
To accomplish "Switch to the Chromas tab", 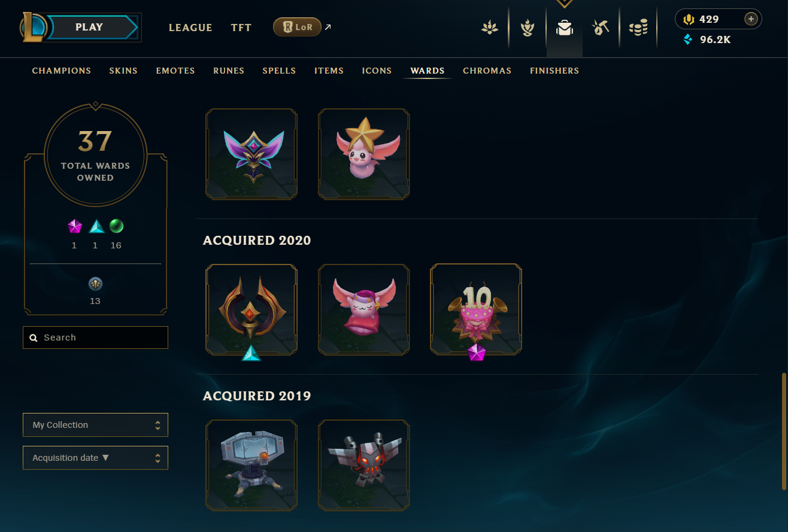I will tap(487, 71).
